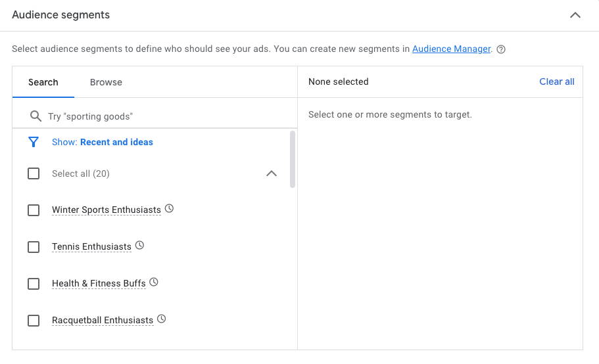Check the Select all (20) checkbox
Screen dimensions: 599x364
click(x=34, y=173)
